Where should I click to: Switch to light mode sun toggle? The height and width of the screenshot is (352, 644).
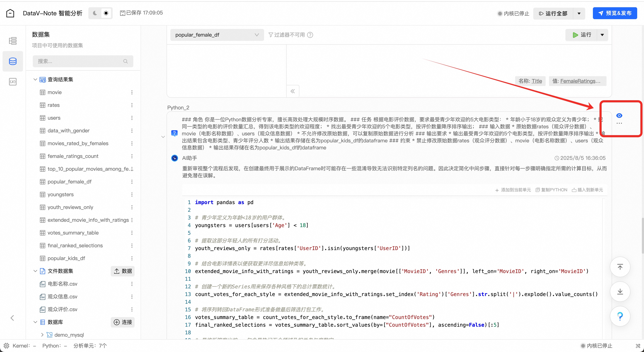coord(106,13)
